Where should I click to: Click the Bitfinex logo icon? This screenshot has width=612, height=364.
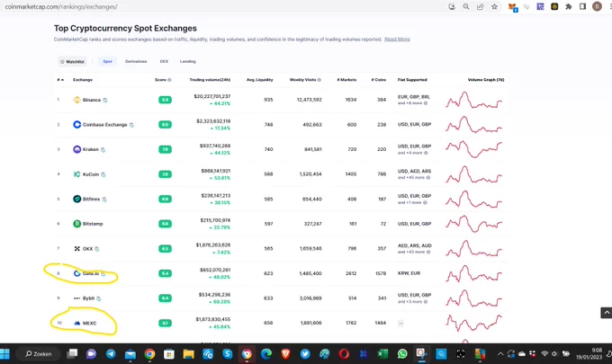coord(76,199)
